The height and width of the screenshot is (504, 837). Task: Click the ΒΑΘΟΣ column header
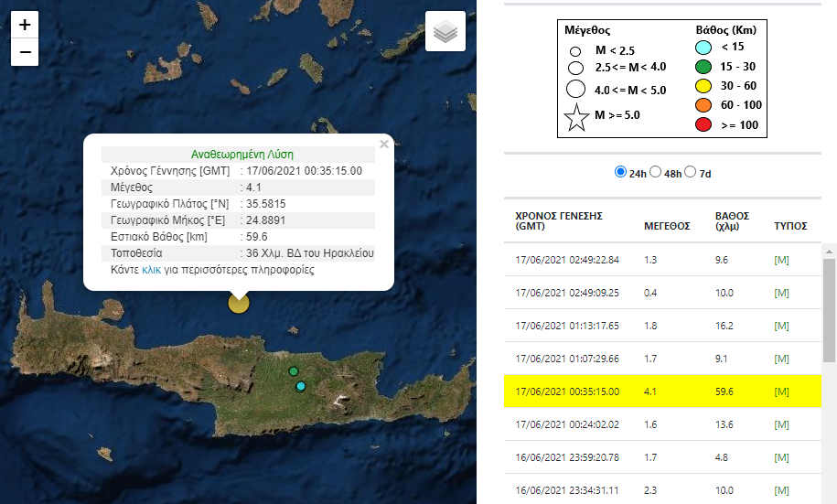coord(733,221)
